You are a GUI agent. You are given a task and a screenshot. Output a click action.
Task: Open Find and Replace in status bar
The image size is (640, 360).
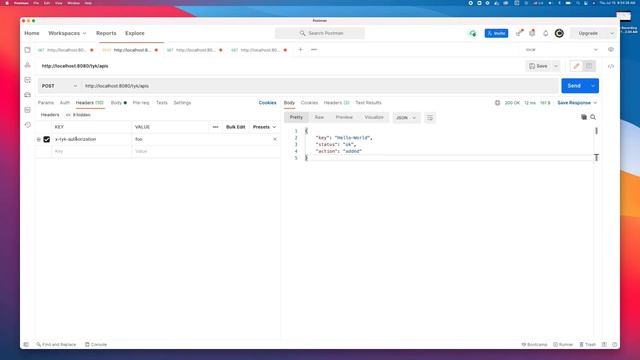point(56,344)
